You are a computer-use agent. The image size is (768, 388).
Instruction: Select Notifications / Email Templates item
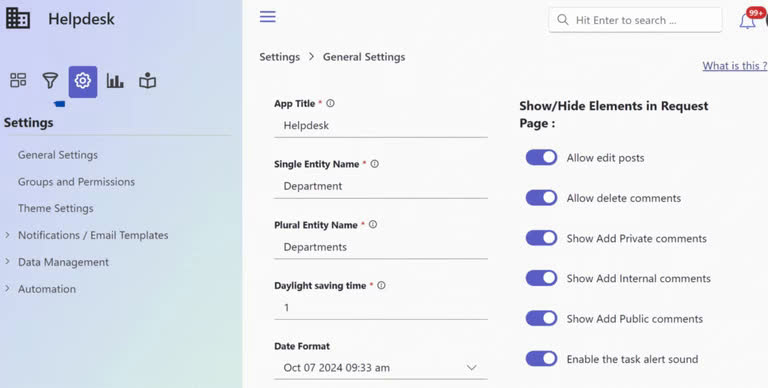click(93, 235)
